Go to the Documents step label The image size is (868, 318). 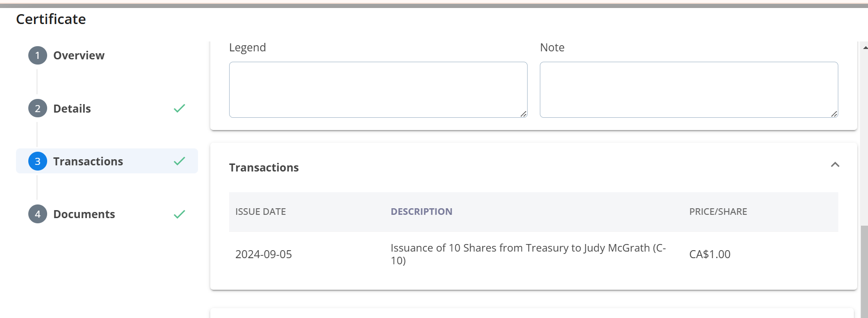pyautogui.click(x=84, y=214)
